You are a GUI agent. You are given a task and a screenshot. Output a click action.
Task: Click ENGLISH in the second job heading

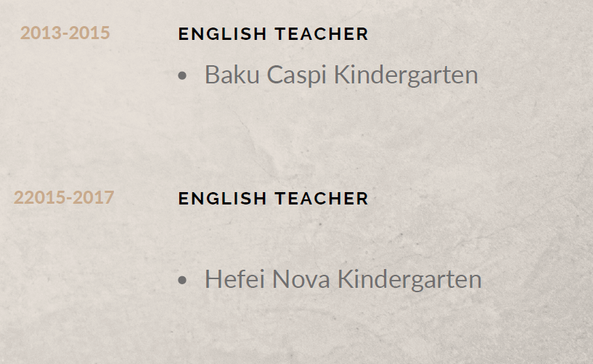[222, 198]
